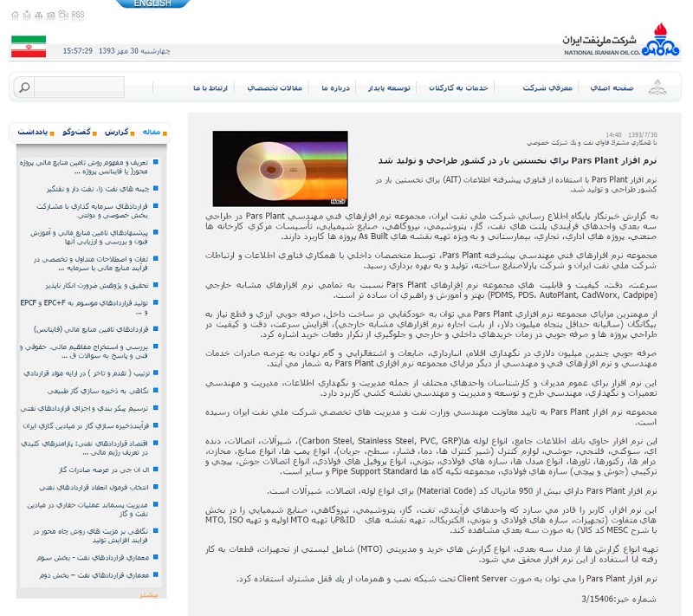Open the RSS feed link
The width and height of the screenshot is (693, 616).
[x=78, y=15]
